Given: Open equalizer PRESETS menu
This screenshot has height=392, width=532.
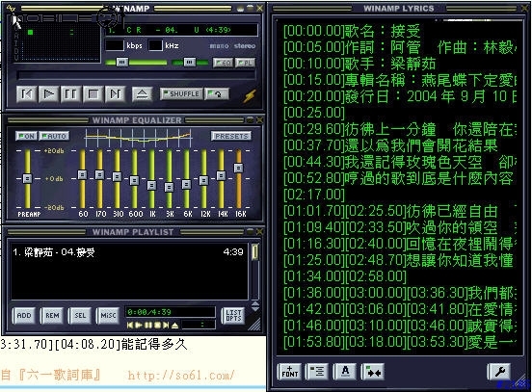Looking at the screenshot, I should click(231, 136).
